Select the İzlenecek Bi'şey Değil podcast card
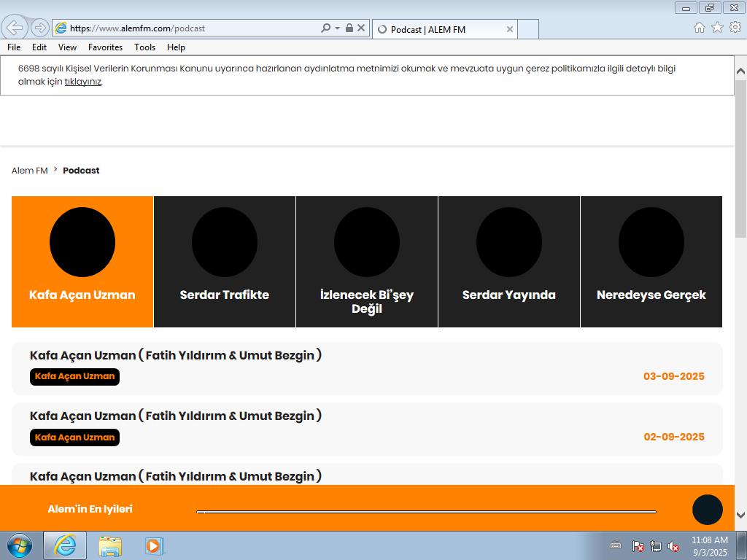This screenshot has height=560, width=747. 367,262
